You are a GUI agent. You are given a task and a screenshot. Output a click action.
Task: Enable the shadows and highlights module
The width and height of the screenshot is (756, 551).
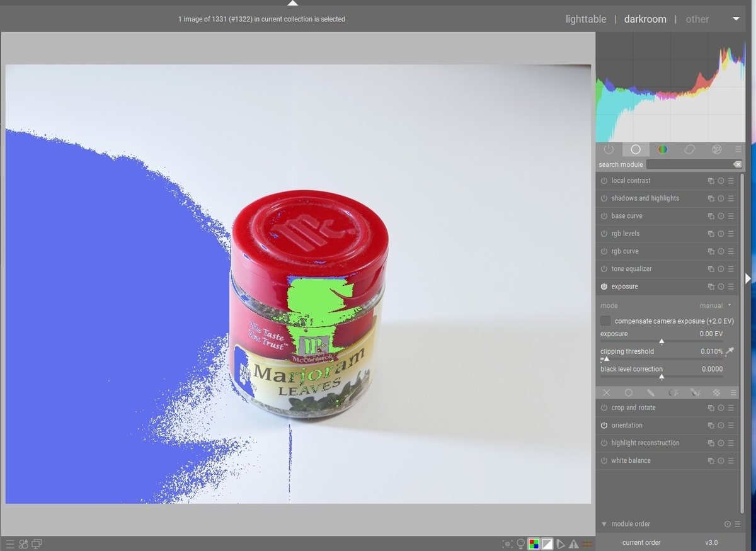point(604,198)
